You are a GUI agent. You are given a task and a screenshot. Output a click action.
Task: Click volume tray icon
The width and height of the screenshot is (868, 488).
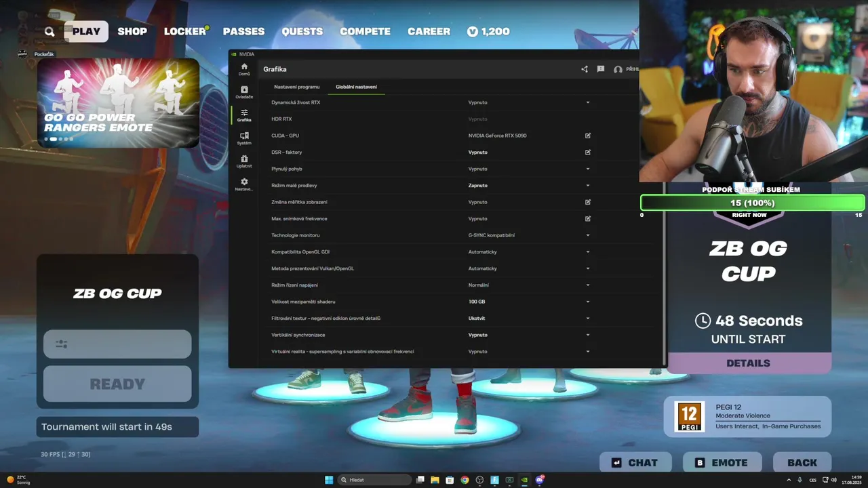point(833,480)
